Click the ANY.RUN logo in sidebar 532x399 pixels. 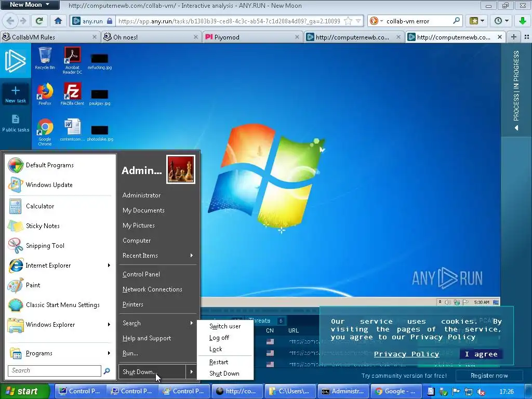[x=15, y=61]
